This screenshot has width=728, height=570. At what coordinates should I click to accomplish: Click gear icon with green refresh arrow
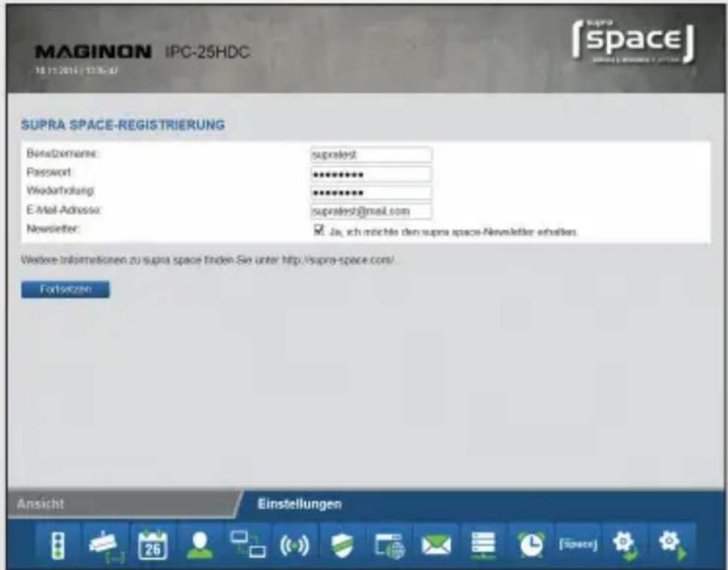tap(624, 545)
